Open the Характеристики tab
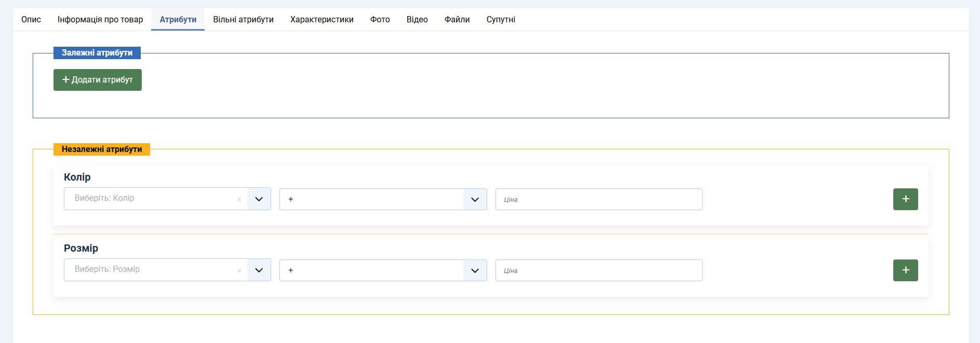The image size is (980, 343). (321, 20)
